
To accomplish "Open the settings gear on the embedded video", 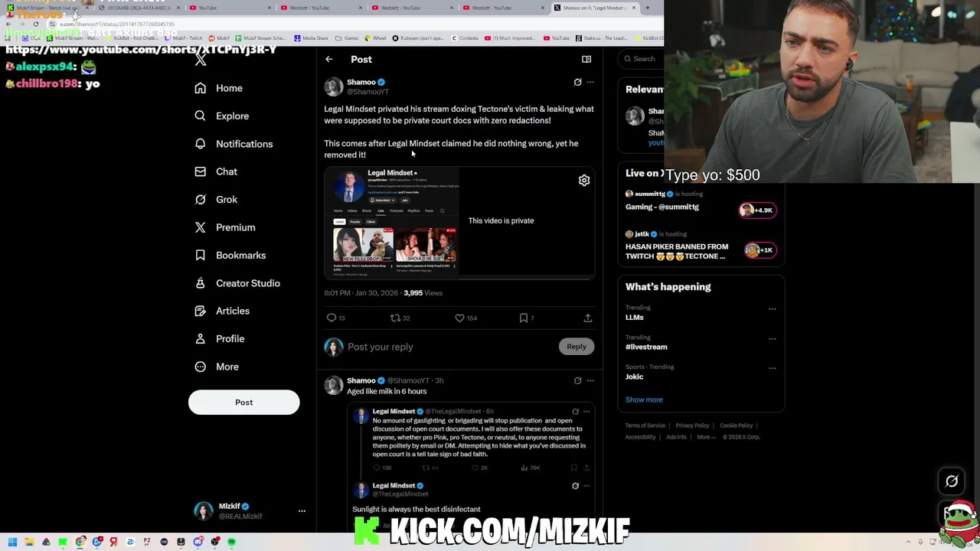I will tap(584, 181).
